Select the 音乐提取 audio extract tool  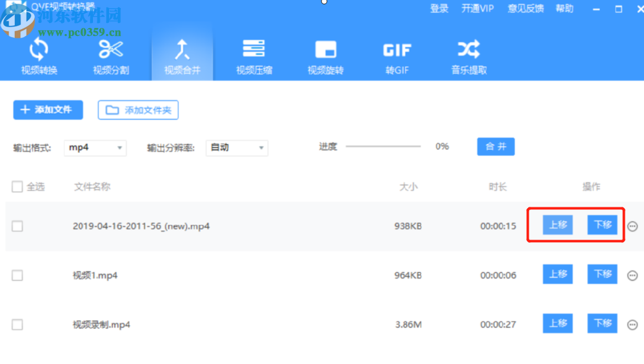[469, 56]
